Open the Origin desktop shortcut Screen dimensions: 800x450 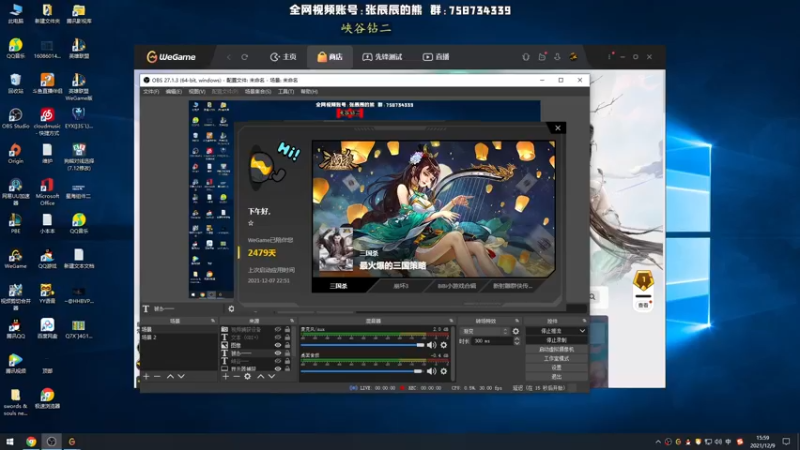[15, 153]
